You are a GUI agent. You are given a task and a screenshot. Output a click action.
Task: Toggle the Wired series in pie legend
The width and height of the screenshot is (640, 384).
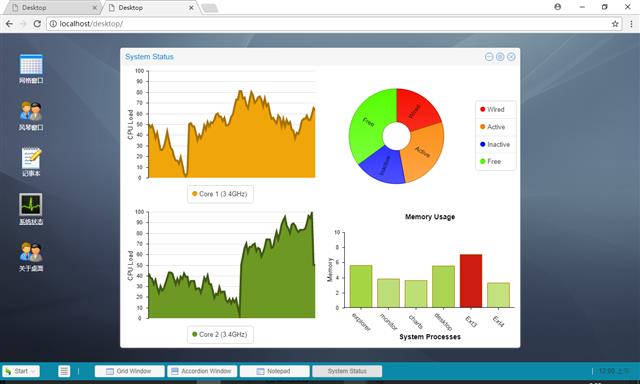(x=492, y=109)
